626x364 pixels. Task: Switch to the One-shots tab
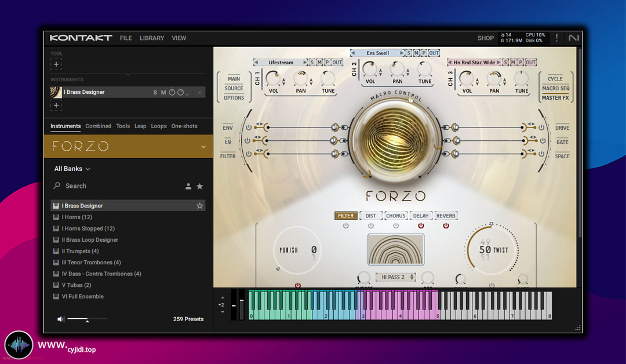pos(184,126)
